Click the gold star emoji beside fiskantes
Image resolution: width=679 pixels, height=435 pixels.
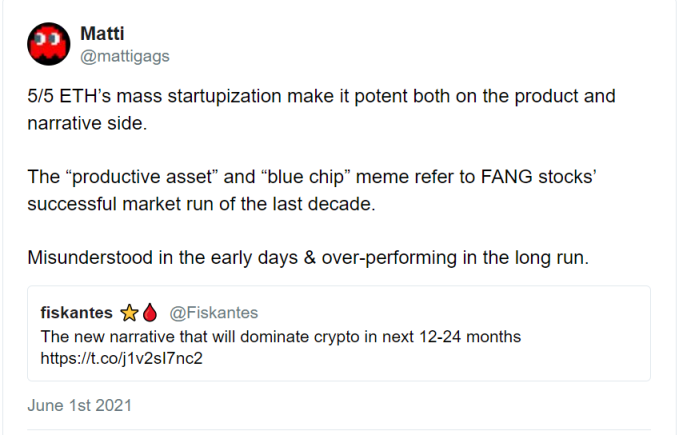[129, 312]
